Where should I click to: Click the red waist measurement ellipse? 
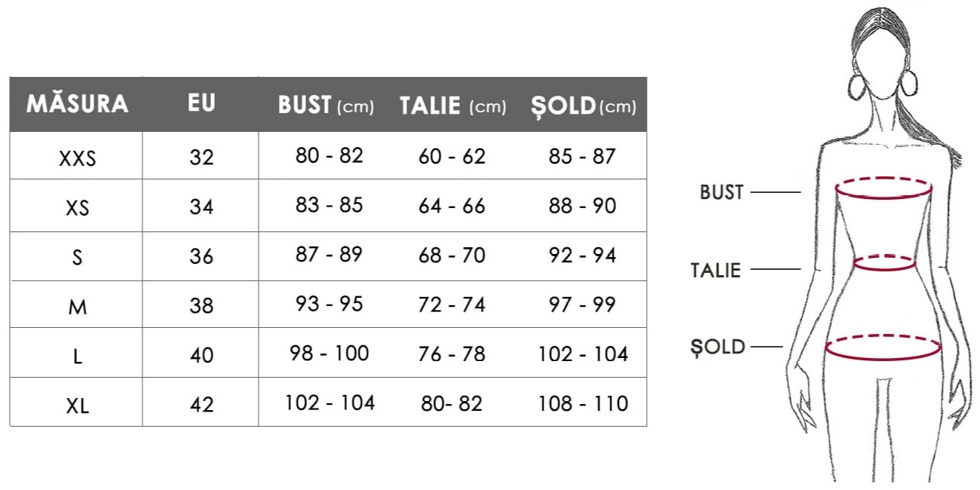tap(884, 262)
